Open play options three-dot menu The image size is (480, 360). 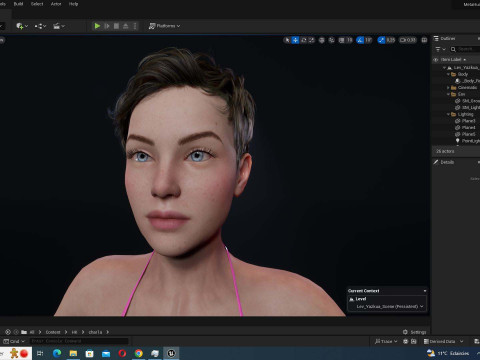point(135,26)
